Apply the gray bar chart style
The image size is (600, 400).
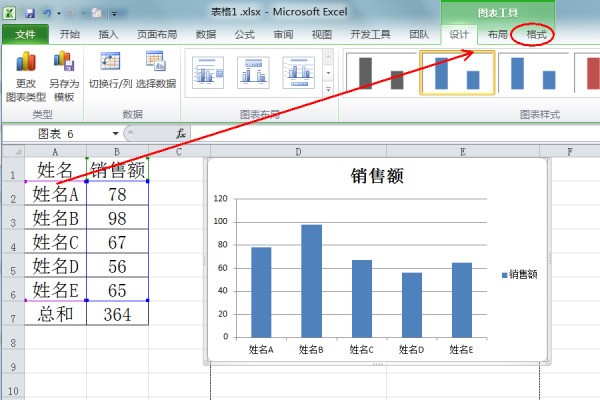coord(381,73)
